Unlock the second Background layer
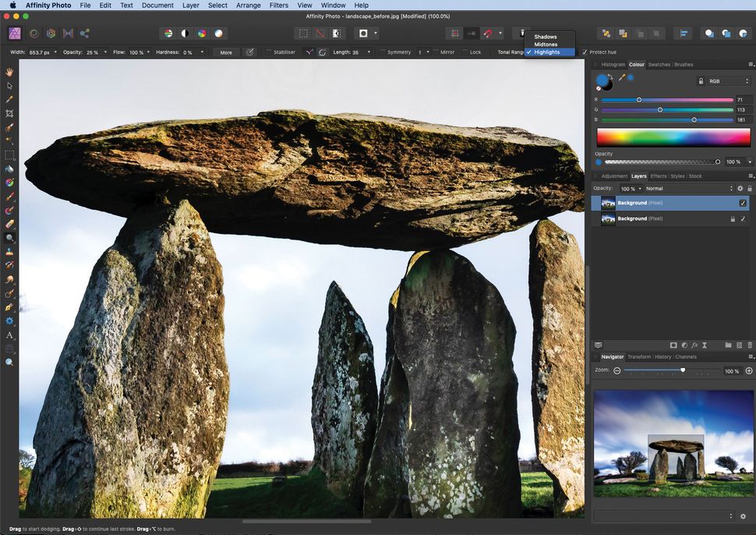Viewport: 756px width, 535px height. (x=731, y=219)
